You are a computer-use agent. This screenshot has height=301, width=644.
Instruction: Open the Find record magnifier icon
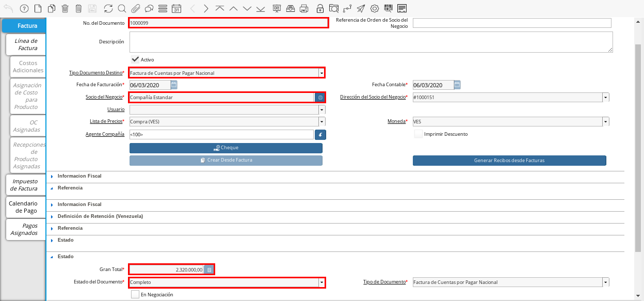122,8
